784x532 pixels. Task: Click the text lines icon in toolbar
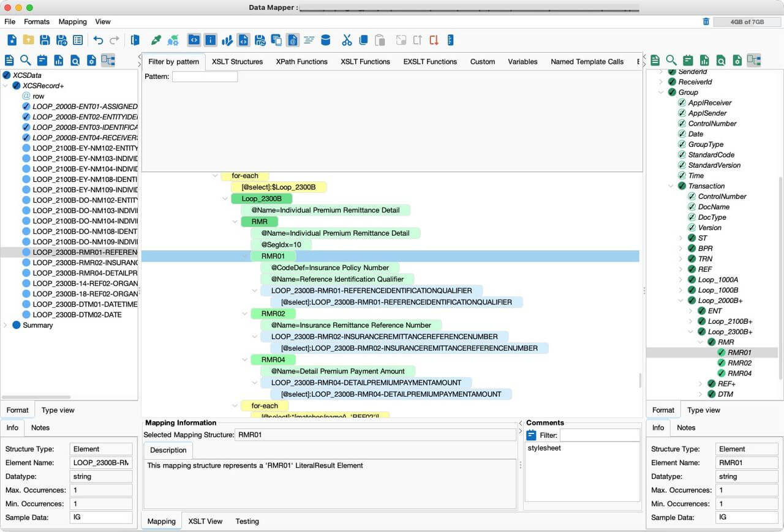click(309, 40)
